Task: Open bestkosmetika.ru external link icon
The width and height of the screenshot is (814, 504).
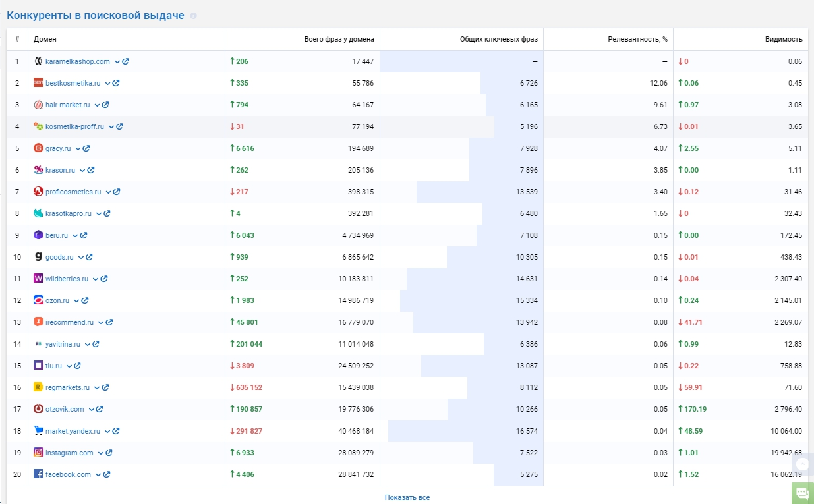Action: (116, 83)
